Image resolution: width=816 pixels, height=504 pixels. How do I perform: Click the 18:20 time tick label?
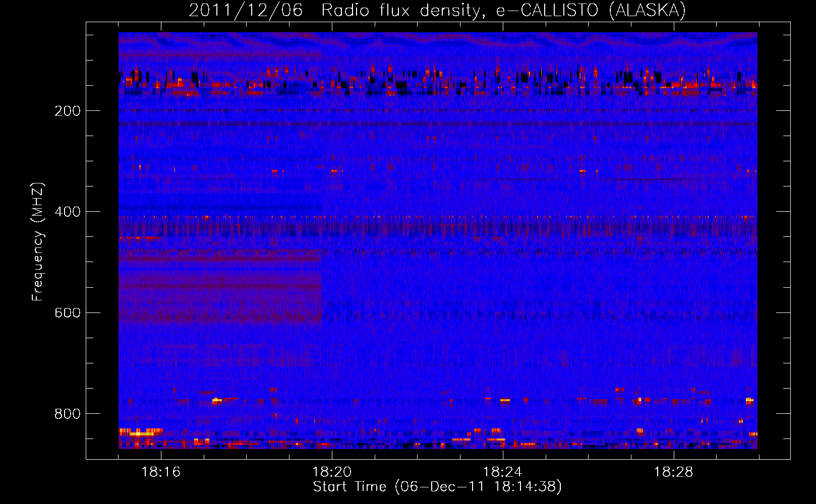[x=332, y=472]
